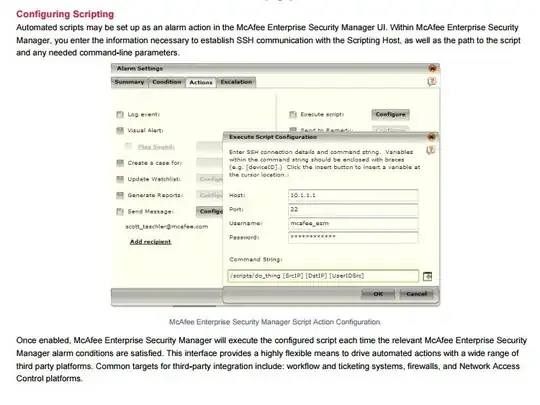Click Configure button next to Execute script
540x405 pixels.
391,114
